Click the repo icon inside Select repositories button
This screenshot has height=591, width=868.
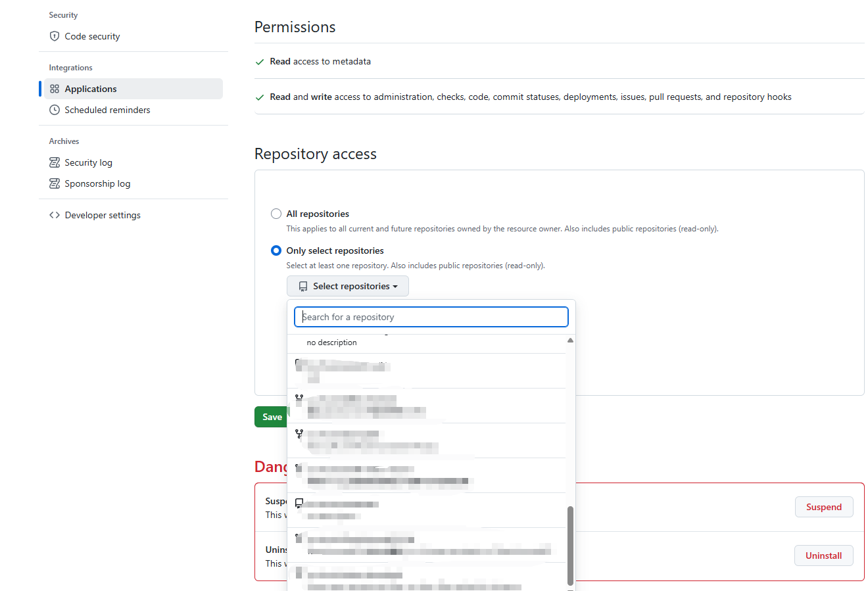pos(303,287)
